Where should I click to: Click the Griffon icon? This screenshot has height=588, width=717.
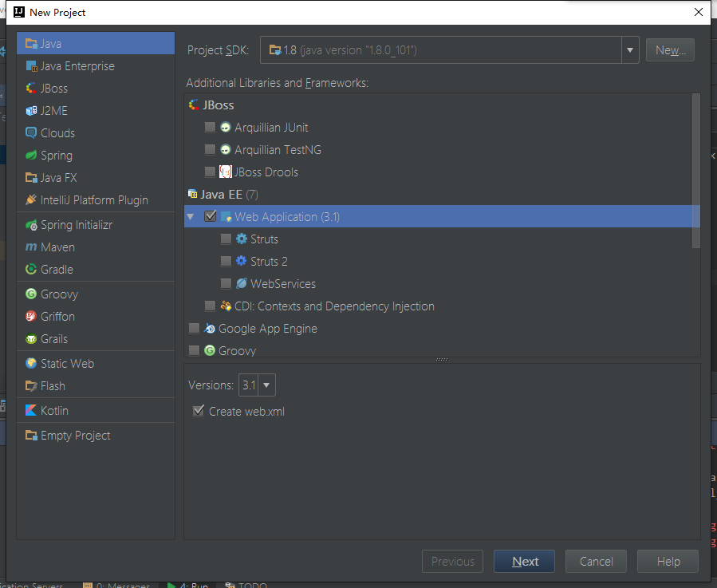click(x=31, y=316)
